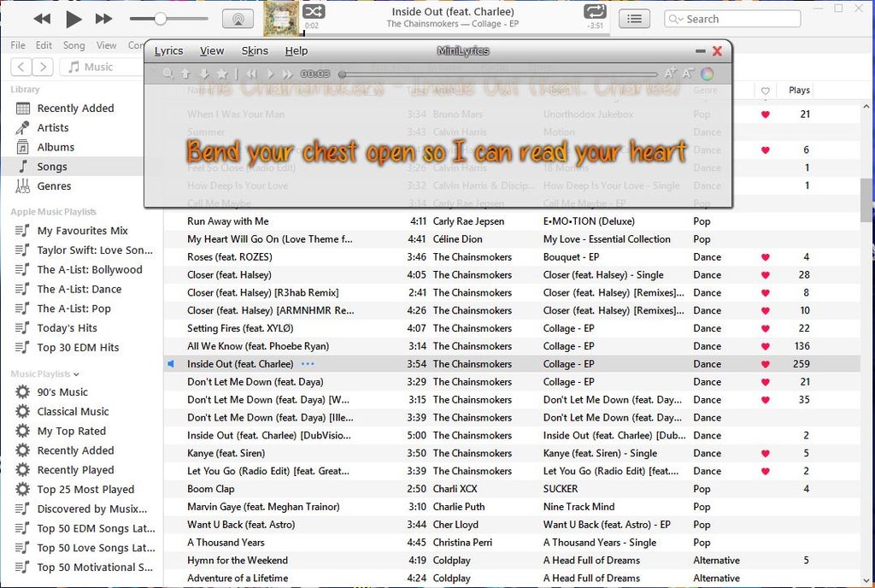Open the Up Next list button
875x588 pixels.
tap(634, 19)
